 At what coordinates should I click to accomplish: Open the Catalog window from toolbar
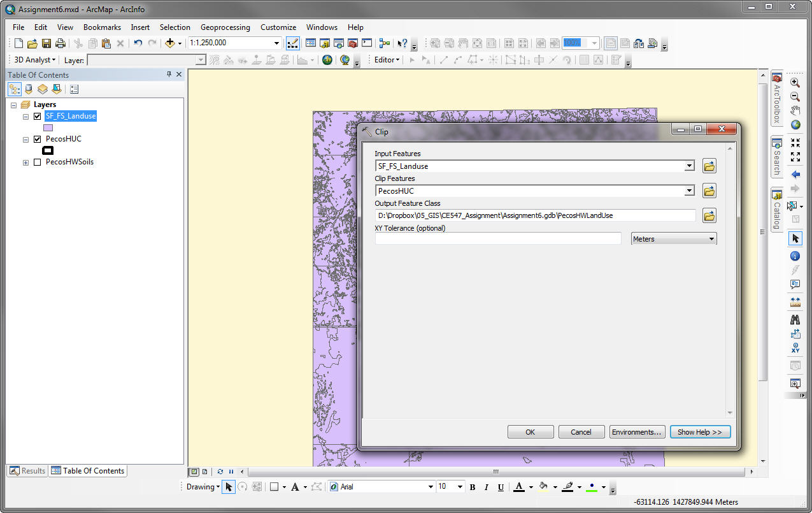pos(325,43)
